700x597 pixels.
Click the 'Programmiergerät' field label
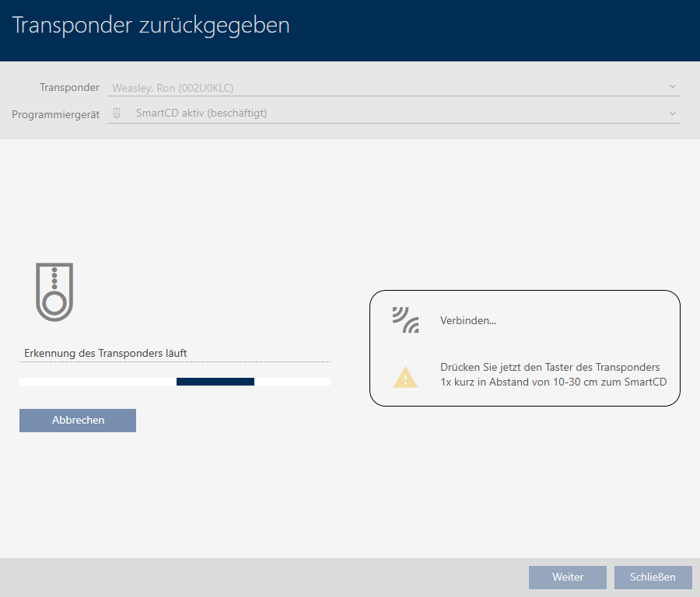pyautogui.click(x=56, y=114)
